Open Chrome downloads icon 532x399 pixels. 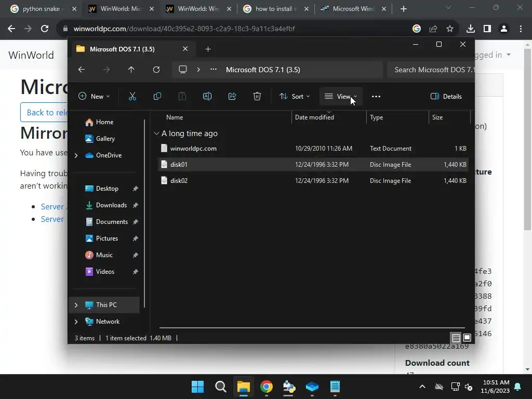coord(471,29)
